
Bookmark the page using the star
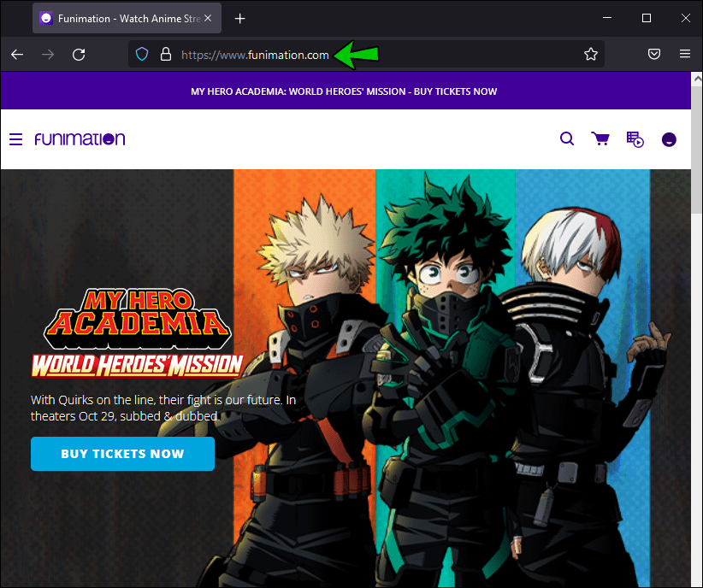click(591, 54)
